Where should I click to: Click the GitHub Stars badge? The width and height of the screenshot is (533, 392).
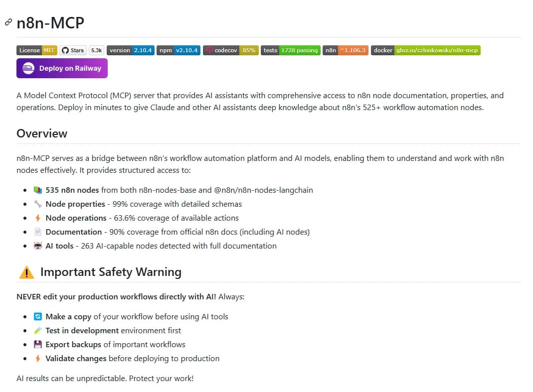click(73, 50)
